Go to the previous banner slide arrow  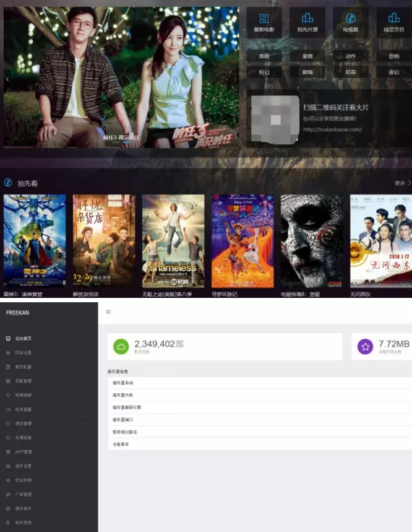click(x=7, y=79)
